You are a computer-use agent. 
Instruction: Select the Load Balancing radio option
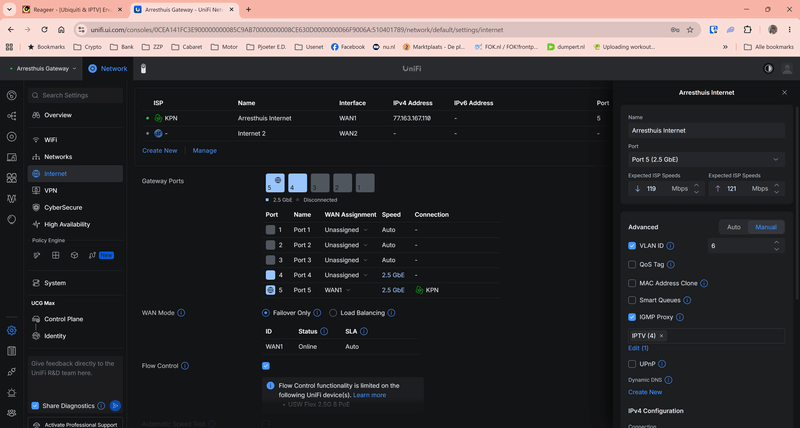tap(333, 313)
